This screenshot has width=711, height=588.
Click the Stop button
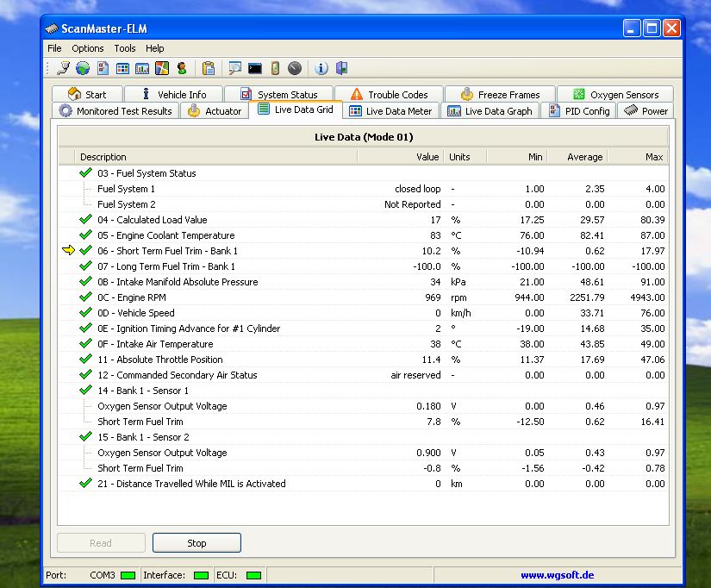[196, 542]
